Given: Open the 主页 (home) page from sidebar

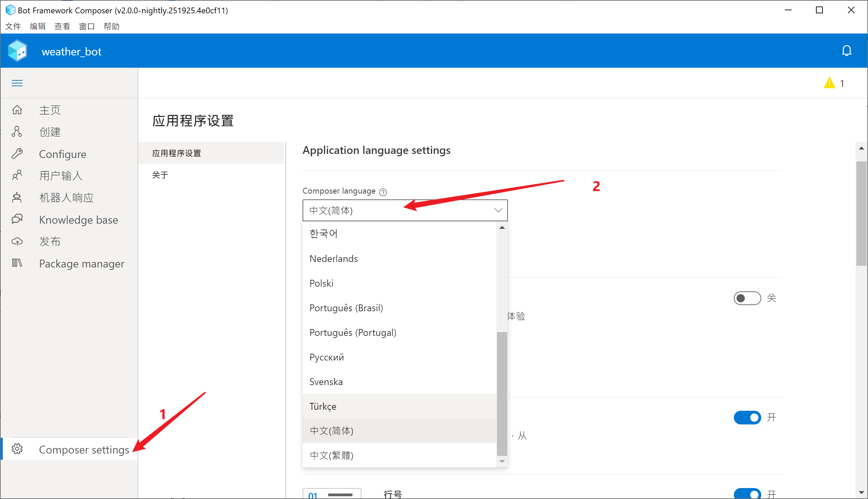Looking at the screenshot, I should (50, 110).
